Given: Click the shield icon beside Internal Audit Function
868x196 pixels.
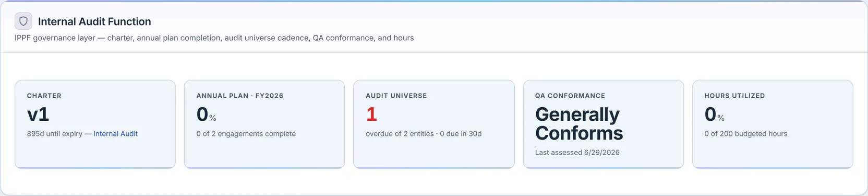Looking at the screenshot, I should click(x=23, y=21).
